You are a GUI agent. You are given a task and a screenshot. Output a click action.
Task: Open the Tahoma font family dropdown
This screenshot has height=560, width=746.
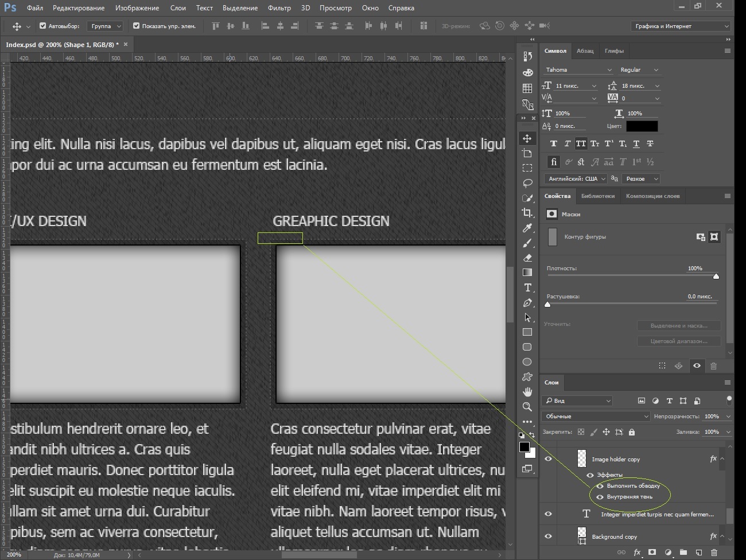coord(578,70)
